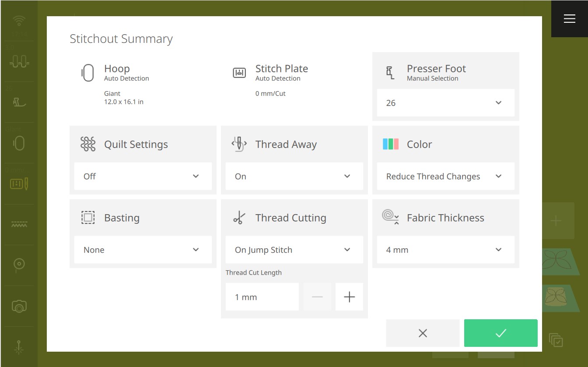Click the stitch plate edit sidebar icon
The image size is (588, 367).
(x=19, y=184)
